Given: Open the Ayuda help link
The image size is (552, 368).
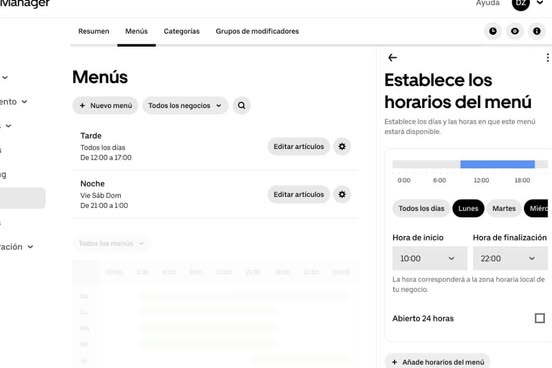Looking at the screenshot, I should [x=488, y=3].
